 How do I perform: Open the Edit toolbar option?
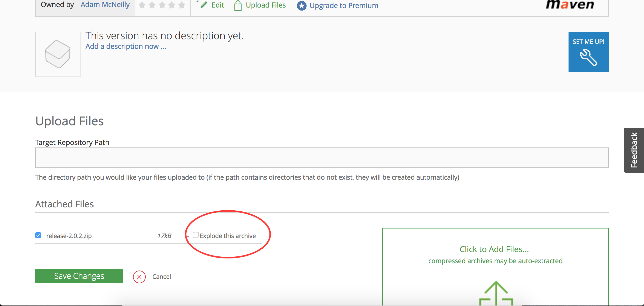[218, 5]
